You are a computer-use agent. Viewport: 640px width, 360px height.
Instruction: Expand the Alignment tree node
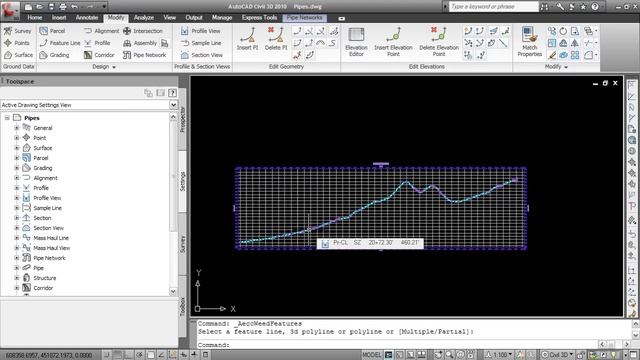pos(17,178)
